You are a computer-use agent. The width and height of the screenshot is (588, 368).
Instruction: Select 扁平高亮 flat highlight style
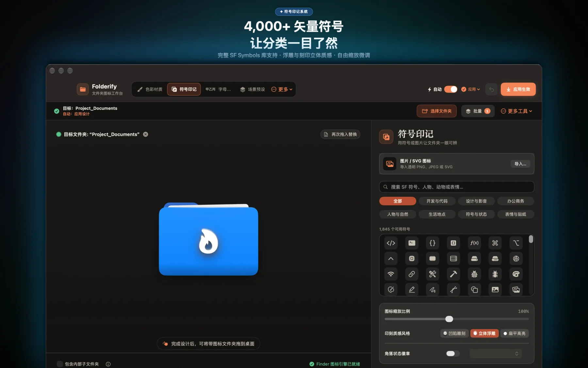514,333
